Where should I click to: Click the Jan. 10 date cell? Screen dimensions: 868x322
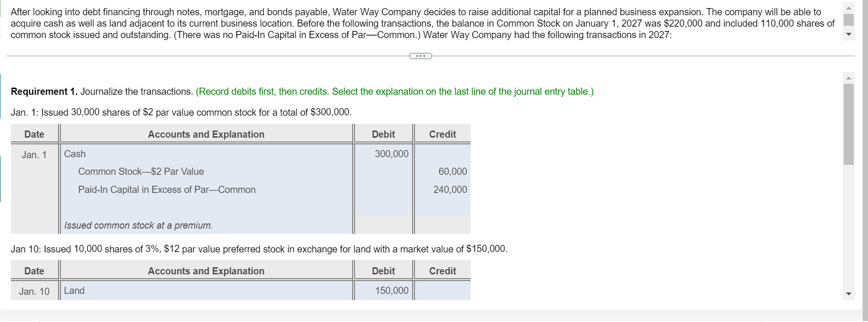coord(34,290)
